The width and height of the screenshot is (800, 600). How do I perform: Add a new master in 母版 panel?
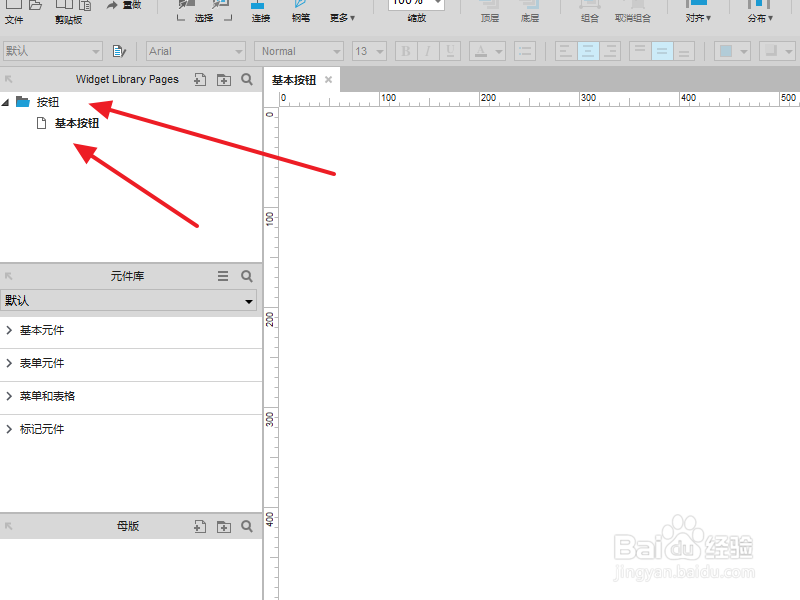(200, 527)
